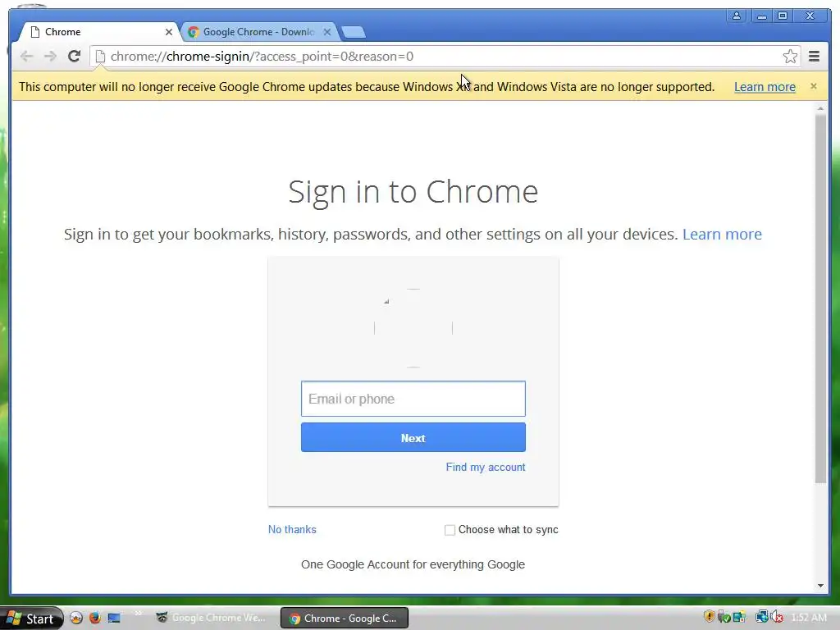Open Learn more link in the warning bar
The image size is (840, 630).
pos(765,87)
